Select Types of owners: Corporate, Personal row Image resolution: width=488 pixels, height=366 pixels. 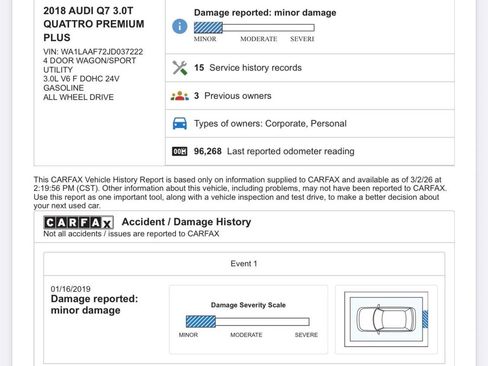pyautogui.click(x=310, y=124)
